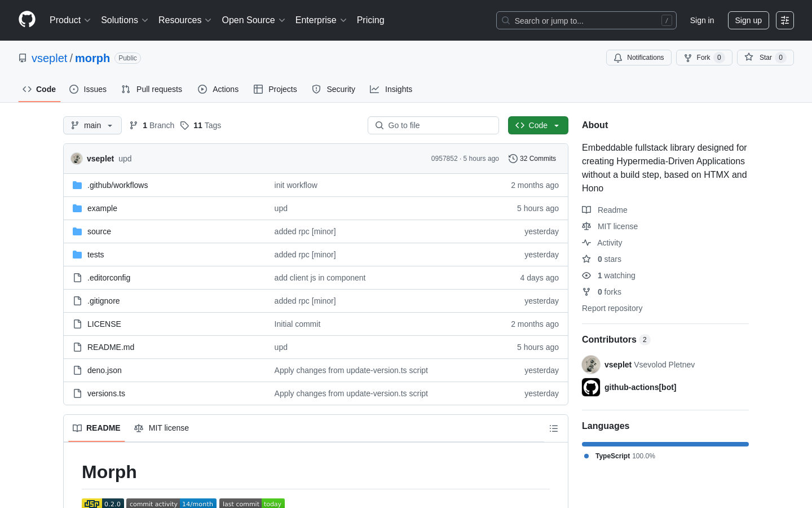Open the vseplet owner link
Screen dimensions: 812x508
pyautogui.click(x=49, y=58)
